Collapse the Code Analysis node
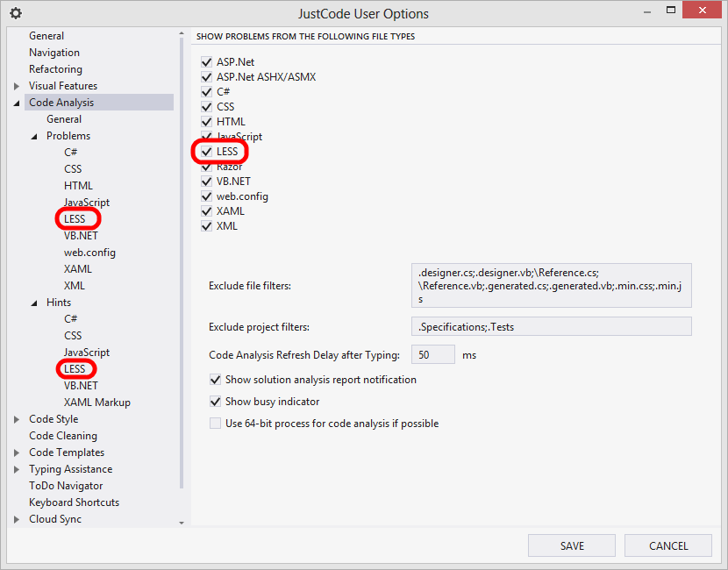 17,103
